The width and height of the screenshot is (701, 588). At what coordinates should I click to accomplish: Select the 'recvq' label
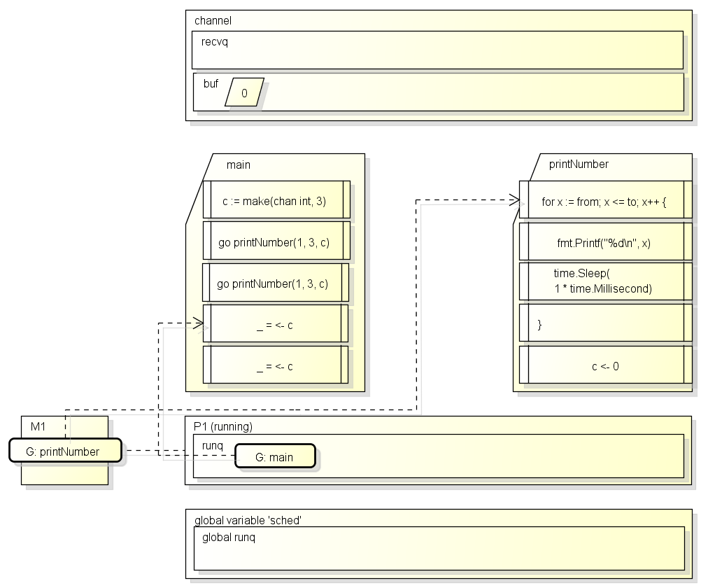pos(215,41)
